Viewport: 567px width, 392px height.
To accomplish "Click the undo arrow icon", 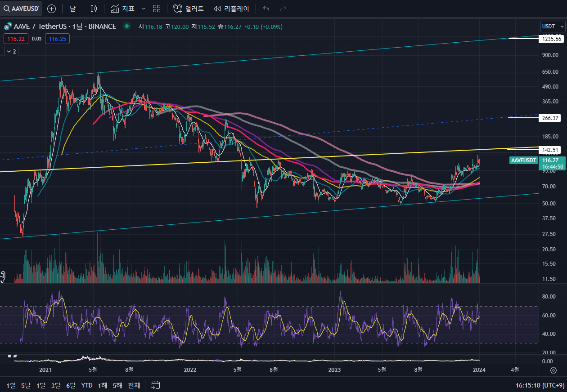I will [266, 9].
